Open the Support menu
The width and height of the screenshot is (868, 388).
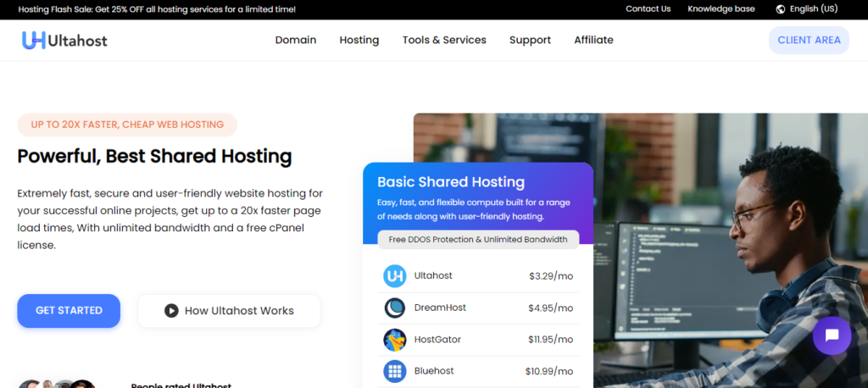(x=530, y=40)
